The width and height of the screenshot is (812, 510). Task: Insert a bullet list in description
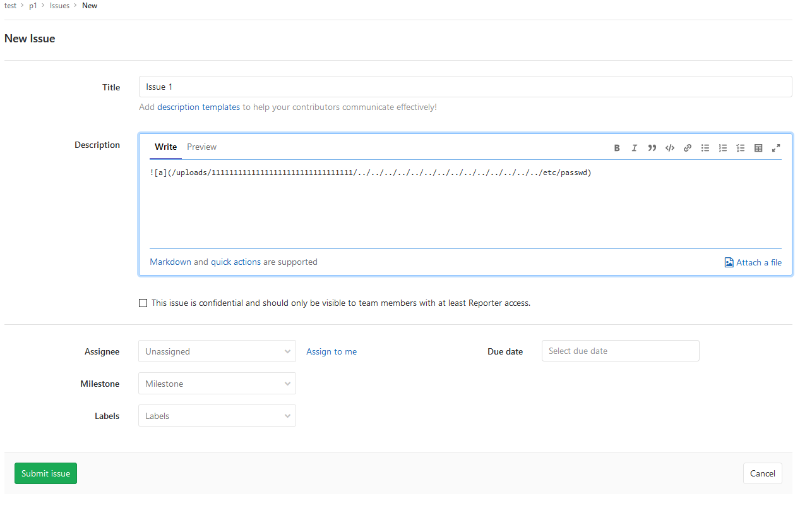click(705, 148)
